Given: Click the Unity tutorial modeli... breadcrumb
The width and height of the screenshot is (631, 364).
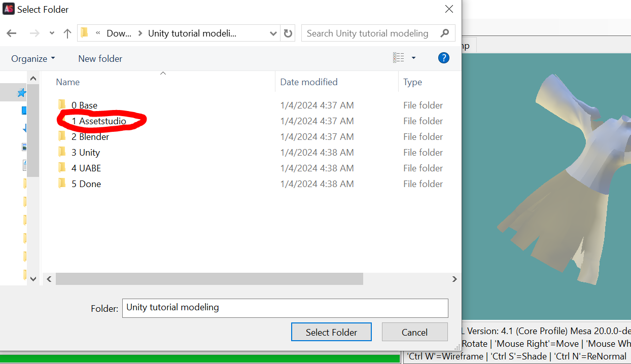Looking at the screenshot, I should 192,33.
